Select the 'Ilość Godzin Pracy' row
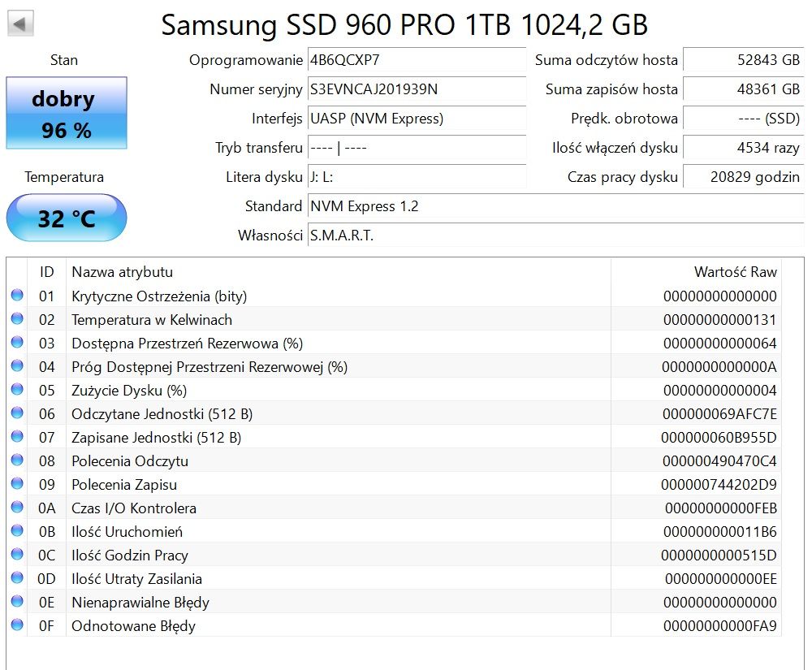The height and width of the screenshot is (670, 812). [x=394, y=555]
